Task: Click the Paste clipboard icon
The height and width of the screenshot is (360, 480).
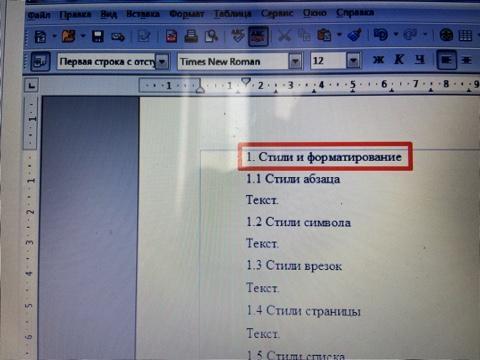Action: 324,35
